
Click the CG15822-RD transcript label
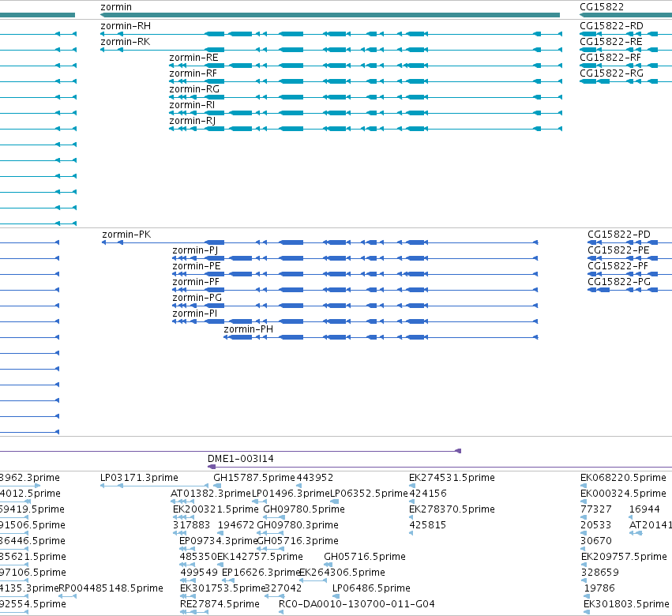pos(611,26)
